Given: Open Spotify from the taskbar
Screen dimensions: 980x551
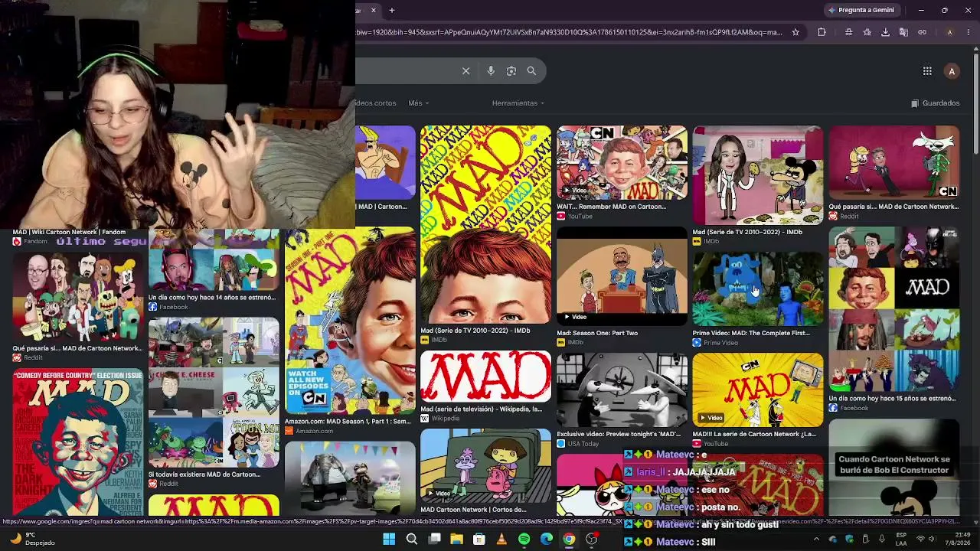Looking at the screenshot, I should point(524,540).
